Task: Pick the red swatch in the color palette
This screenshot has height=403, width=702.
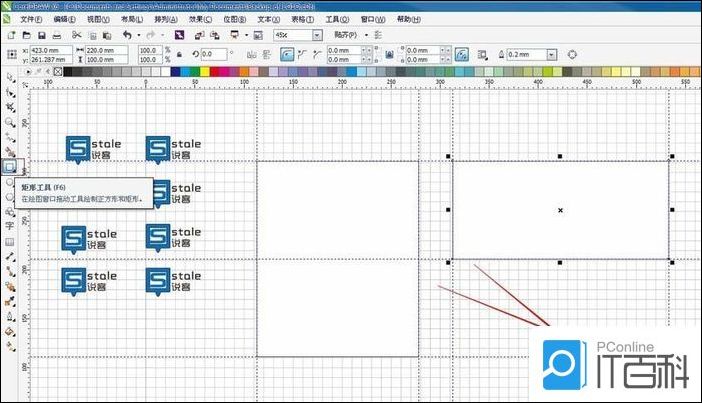Action: coord(215,71)
